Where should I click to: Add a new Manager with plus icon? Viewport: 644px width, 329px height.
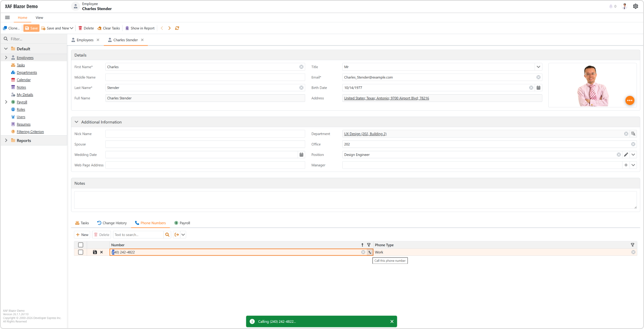(626, 165)
